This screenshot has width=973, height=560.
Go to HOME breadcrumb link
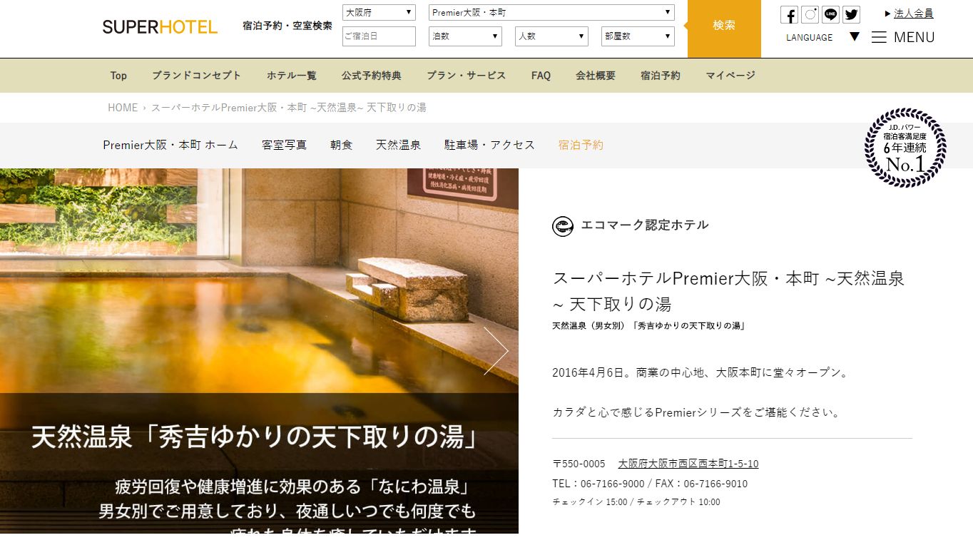(123, 108)
